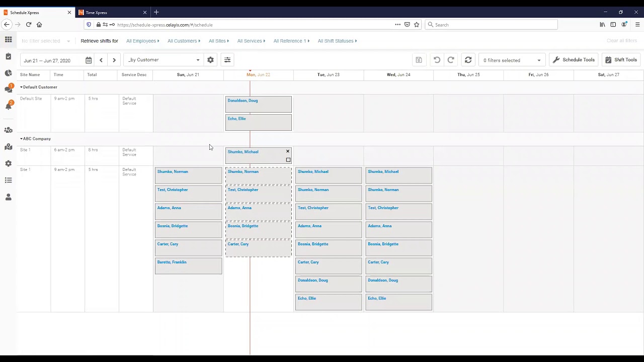Open the user profile sidebar icon
This screenshot has width=644, height=362.
[x=8, y=198]
